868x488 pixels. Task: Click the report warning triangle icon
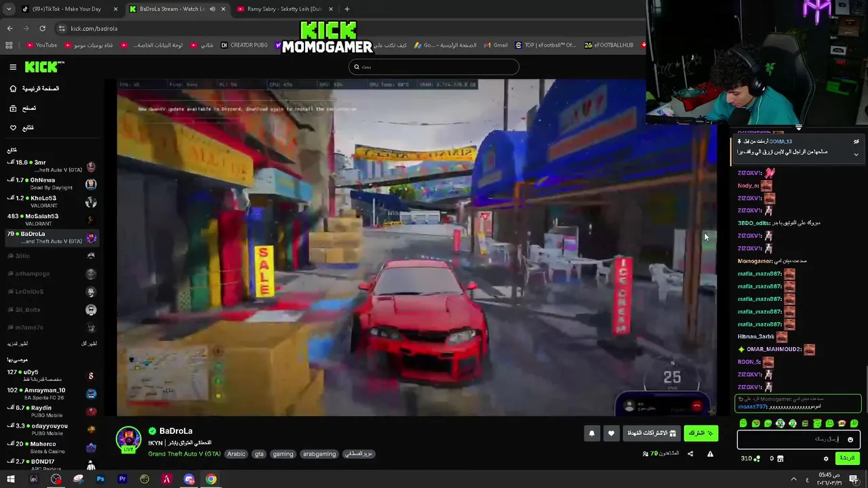click(710, 454)
